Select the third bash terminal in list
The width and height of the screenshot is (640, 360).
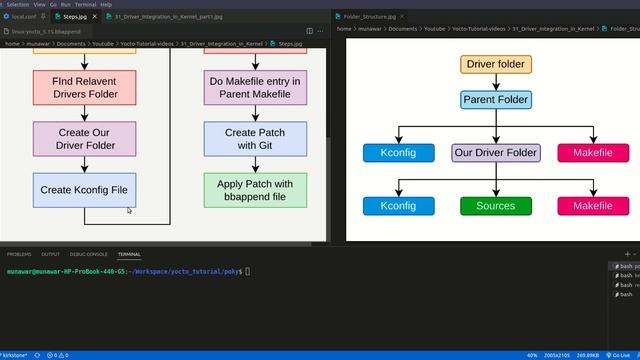pyautogui.click(x=625, y=285)
